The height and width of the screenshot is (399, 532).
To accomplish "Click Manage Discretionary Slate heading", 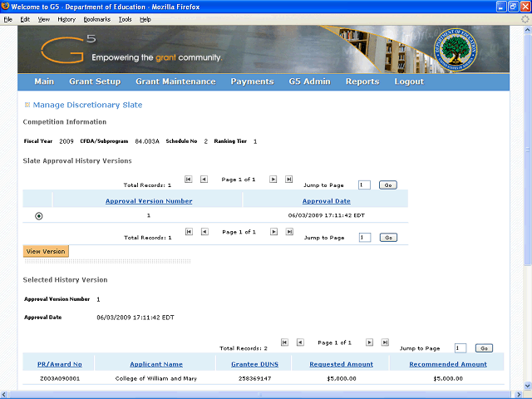I will coord(87,105).
